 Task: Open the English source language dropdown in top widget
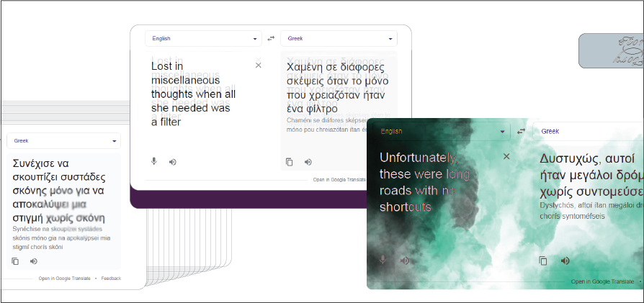tap(203, 39)
